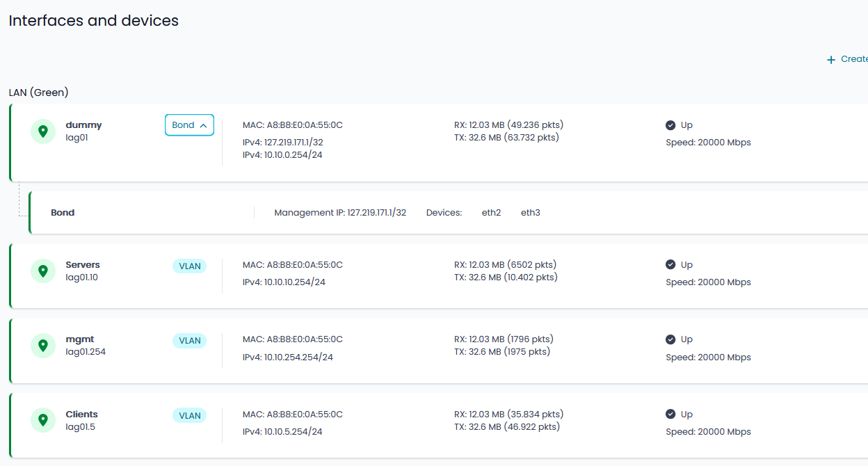Select the eth3 bond device
The height and width of the screenshot is (466, 868).
530,213
